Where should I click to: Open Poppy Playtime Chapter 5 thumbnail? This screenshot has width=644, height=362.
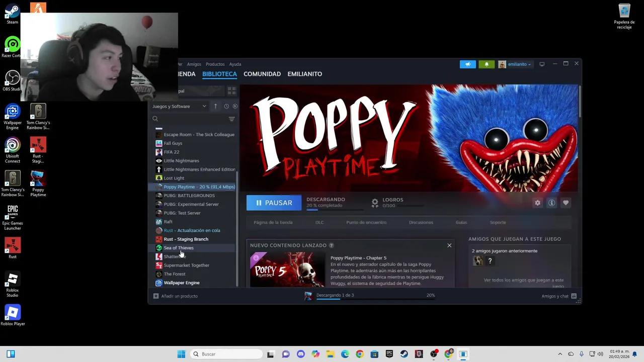pyautogui.click(x=288, y=270)
